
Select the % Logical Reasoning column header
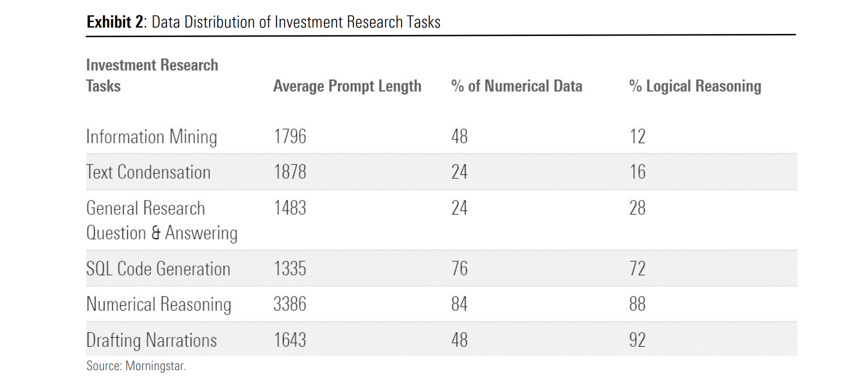(695, 86)
